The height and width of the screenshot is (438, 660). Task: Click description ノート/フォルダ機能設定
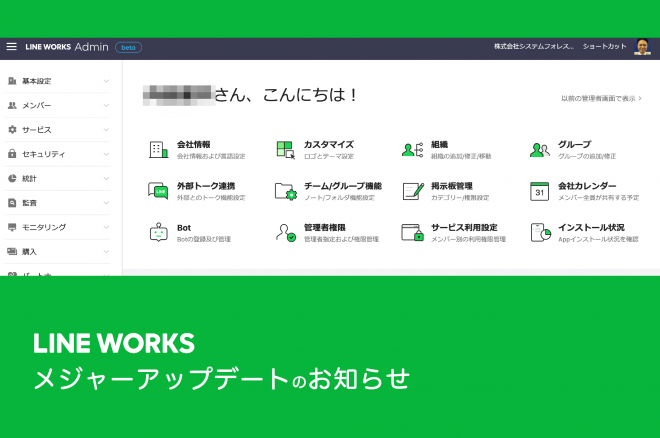click(x=339, y=198)
